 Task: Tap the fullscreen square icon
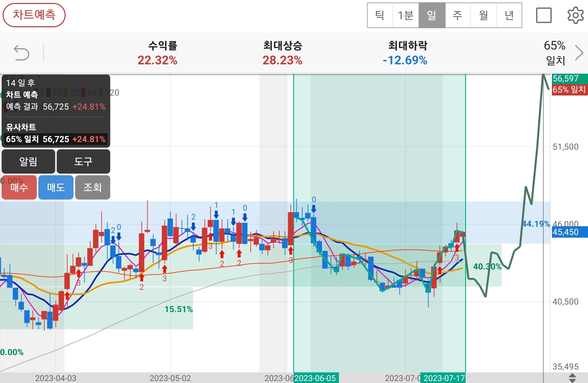click(x=544, y=15)
